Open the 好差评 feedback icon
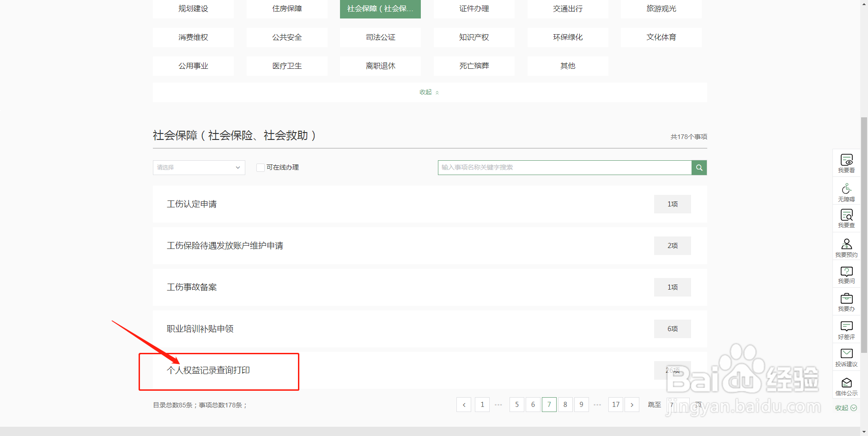 [x=846, y=329]
